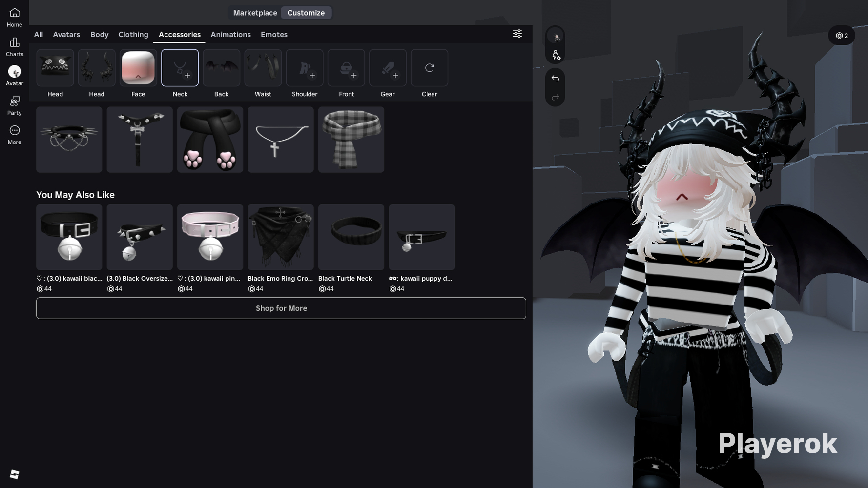This screenshot has height=488, width=868.
Task: Select the Shoulder accessory slot
Action: pyautogui.click(x=305, y=68)
